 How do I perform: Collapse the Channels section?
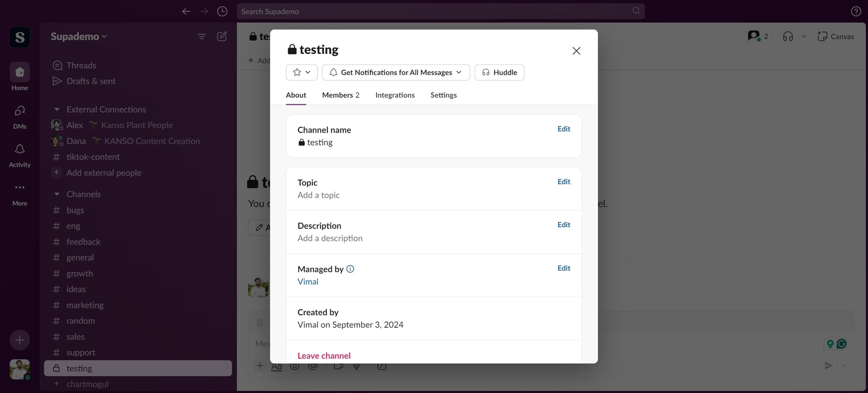57,194
